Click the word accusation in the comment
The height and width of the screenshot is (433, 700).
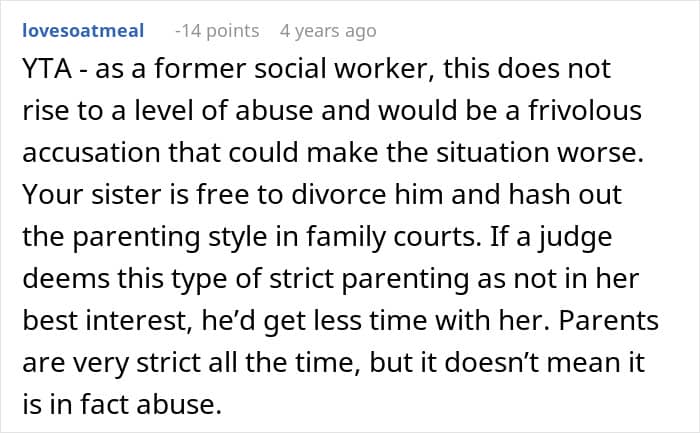coord(92,153)
